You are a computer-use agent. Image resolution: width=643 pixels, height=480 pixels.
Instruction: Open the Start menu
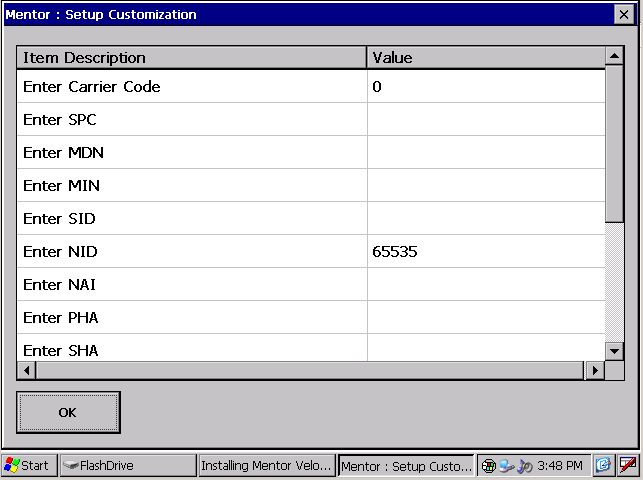coord(29,465)
